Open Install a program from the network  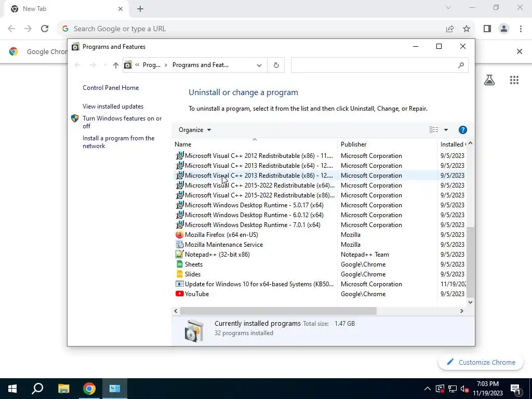pos(118,142)
